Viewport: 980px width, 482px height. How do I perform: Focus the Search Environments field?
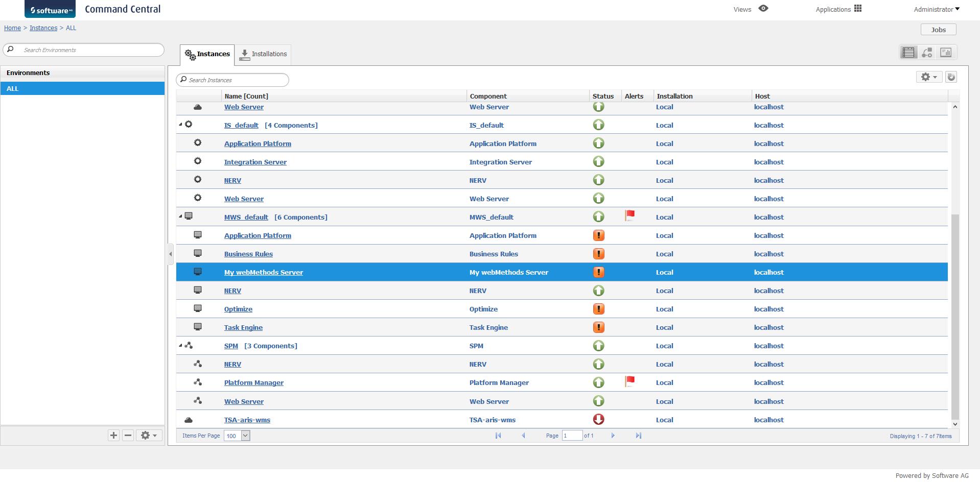pos(84,50)
